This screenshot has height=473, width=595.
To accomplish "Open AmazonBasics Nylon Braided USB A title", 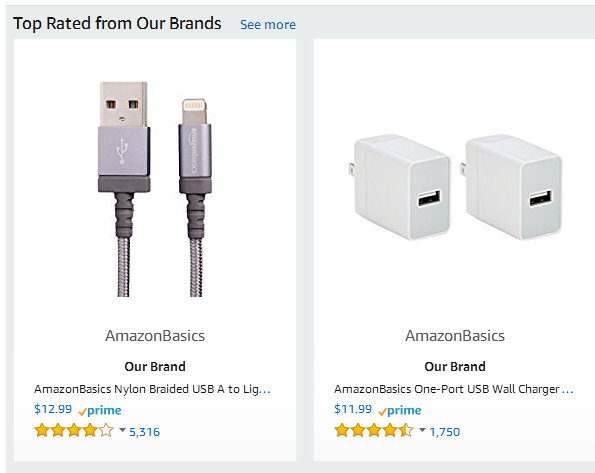I will [x=152, y=389].
